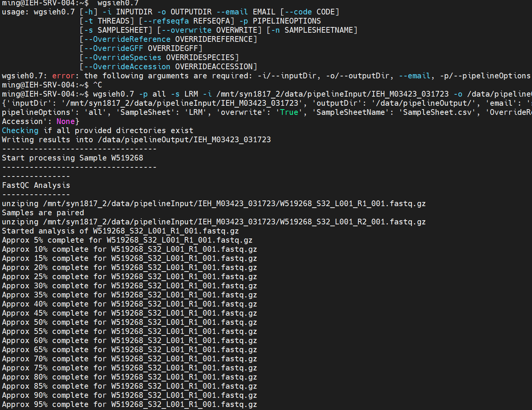Click the unziping R2_001.fastq.gz path line
Image resolution: width=532 pixels, height=410 pixels.
click(214, 222)
